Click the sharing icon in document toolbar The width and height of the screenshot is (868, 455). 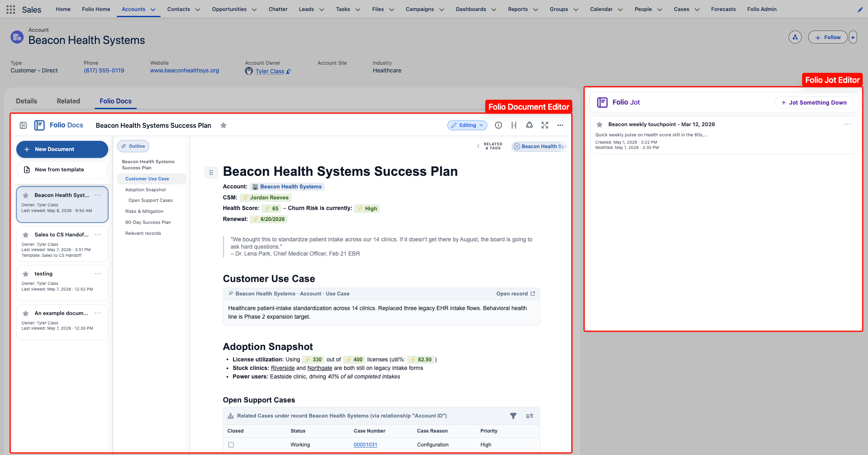pyautogui.click(x=529, y=125)
